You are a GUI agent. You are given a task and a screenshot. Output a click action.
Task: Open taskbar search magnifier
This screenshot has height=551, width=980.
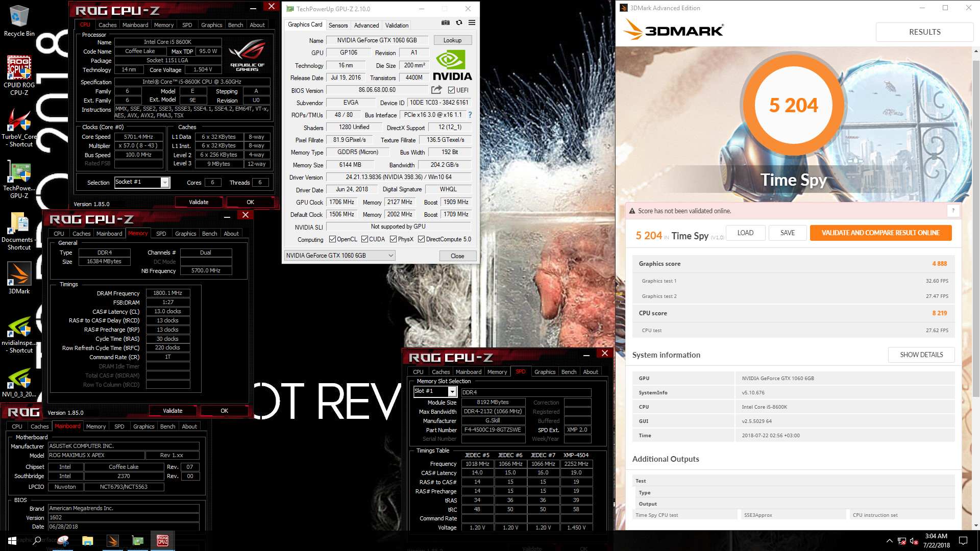[x=37, y=541]
